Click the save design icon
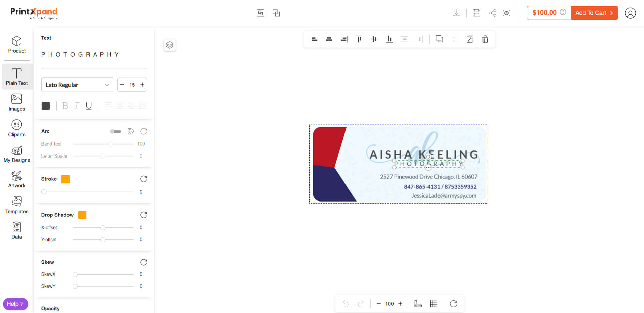 pyautogui.click(x=476, y=13)
